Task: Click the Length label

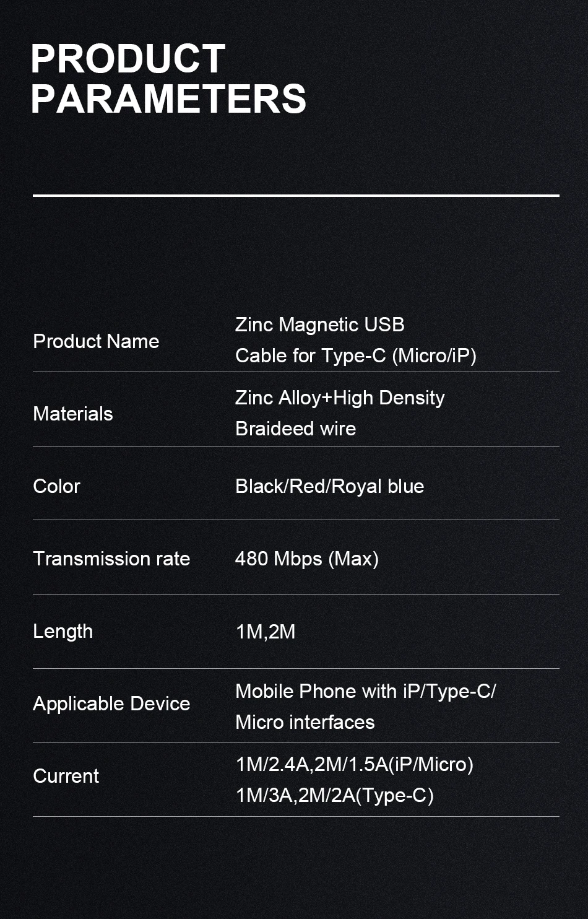Action: pyautogui.click(x=63, y=631)
